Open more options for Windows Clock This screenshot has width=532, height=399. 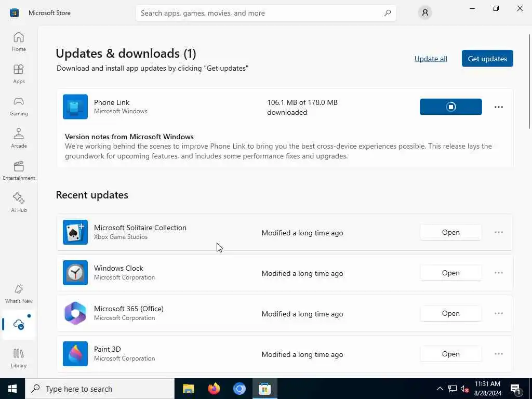[x=498, y=273]
